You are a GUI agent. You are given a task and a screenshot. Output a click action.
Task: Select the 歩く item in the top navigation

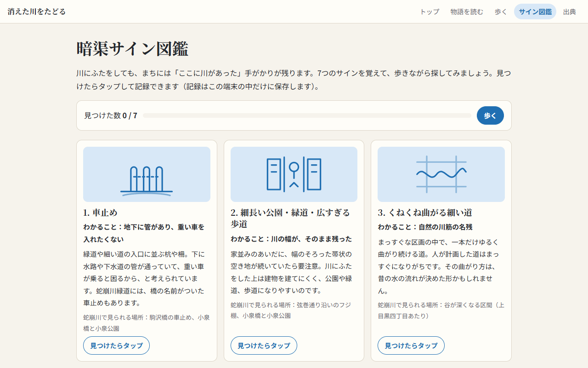(x=501, y=11)
